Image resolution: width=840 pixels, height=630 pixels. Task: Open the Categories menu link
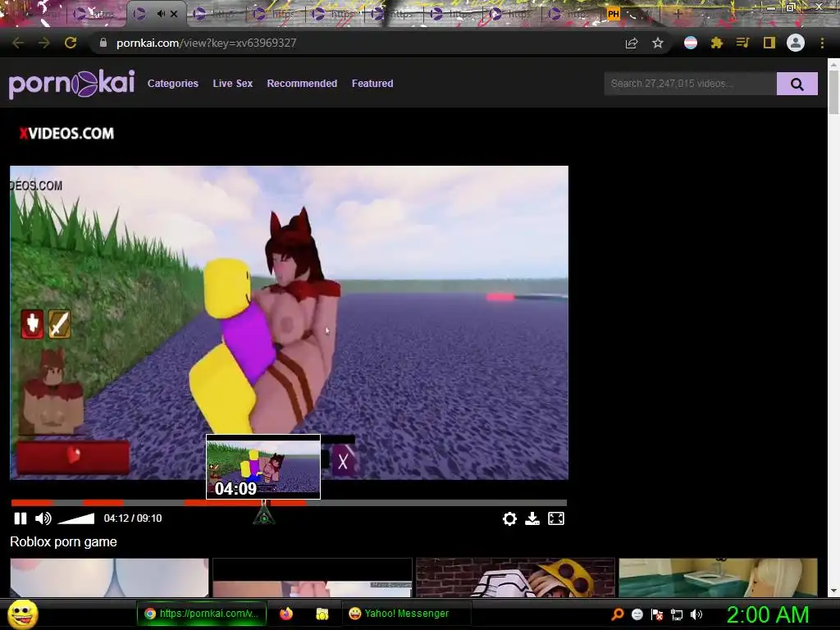click(172, 84)
